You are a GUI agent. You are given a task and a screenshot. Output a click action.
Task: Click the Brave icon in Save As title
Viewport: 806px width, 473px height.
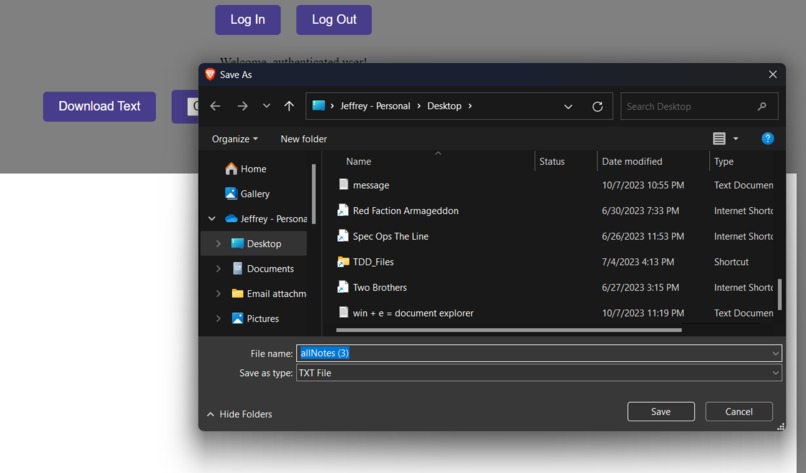[210, 74]
